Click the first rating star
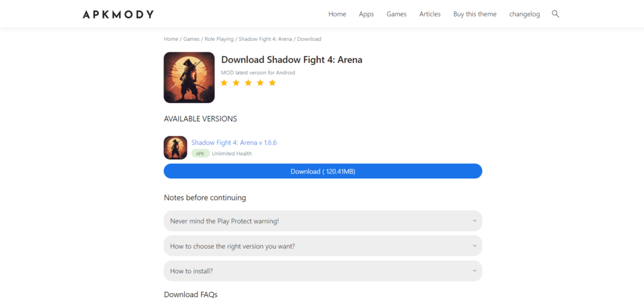 (225, 82)
